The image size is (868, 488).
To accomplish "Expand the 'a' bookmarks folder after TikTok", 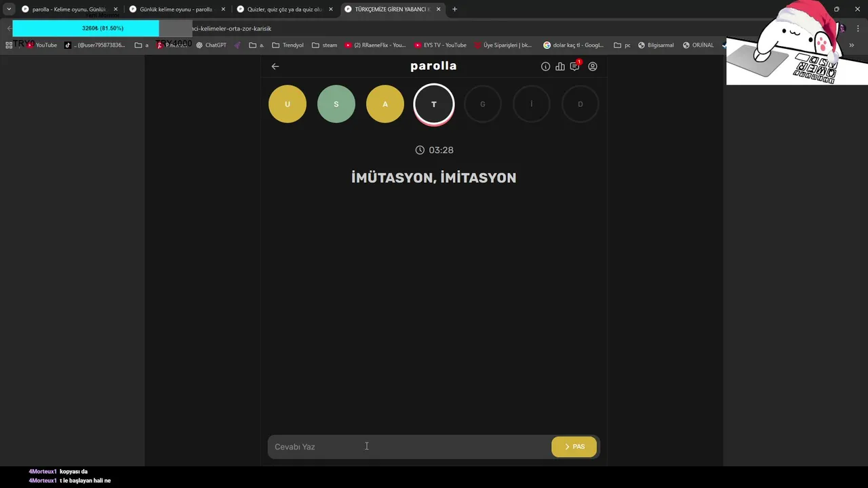I will (142, 45).
